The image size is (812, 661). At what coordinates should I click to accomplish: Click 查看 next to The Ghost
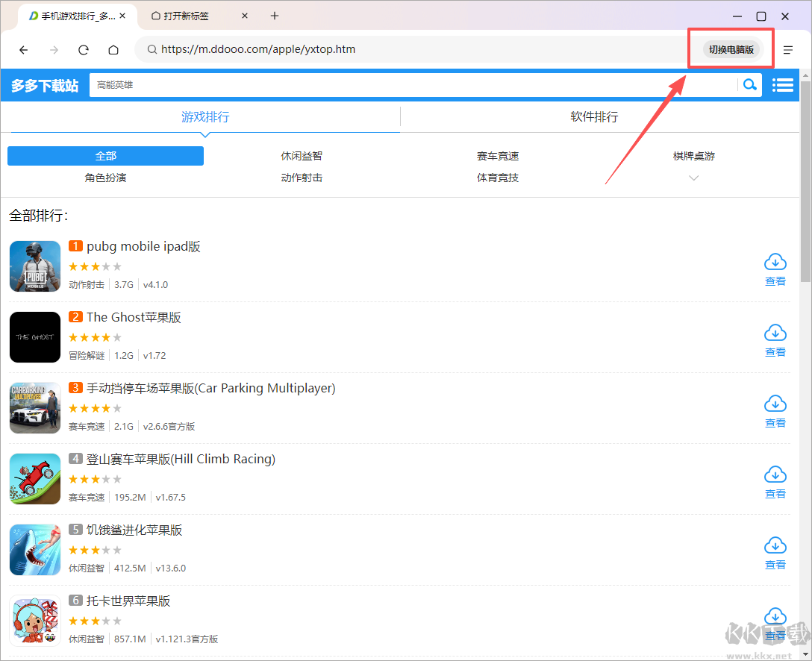(x=775, y=352)
